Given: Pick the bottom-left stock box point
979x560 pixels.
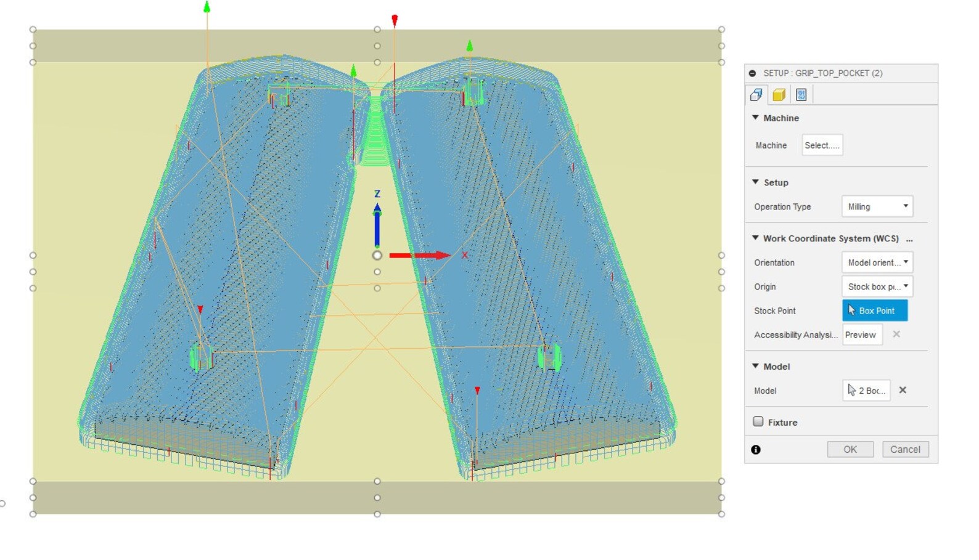Looking at the screenshot, I should tap(33, 514).
